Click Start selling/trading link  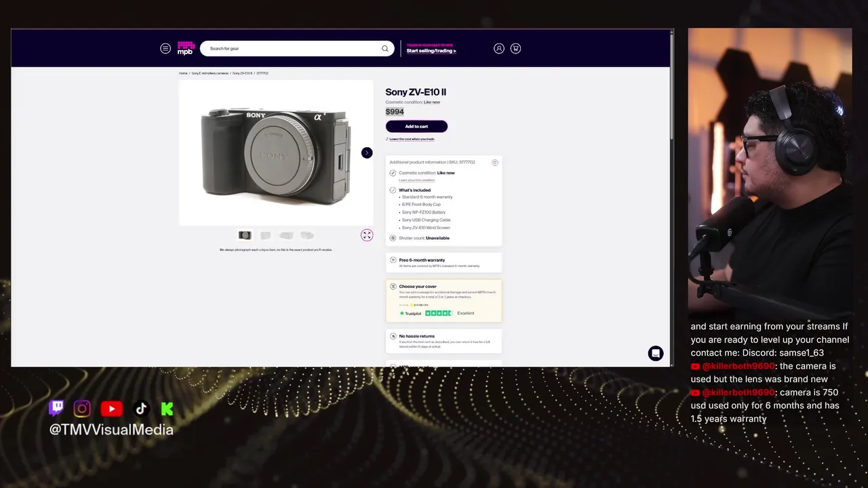tap(431, 51)
